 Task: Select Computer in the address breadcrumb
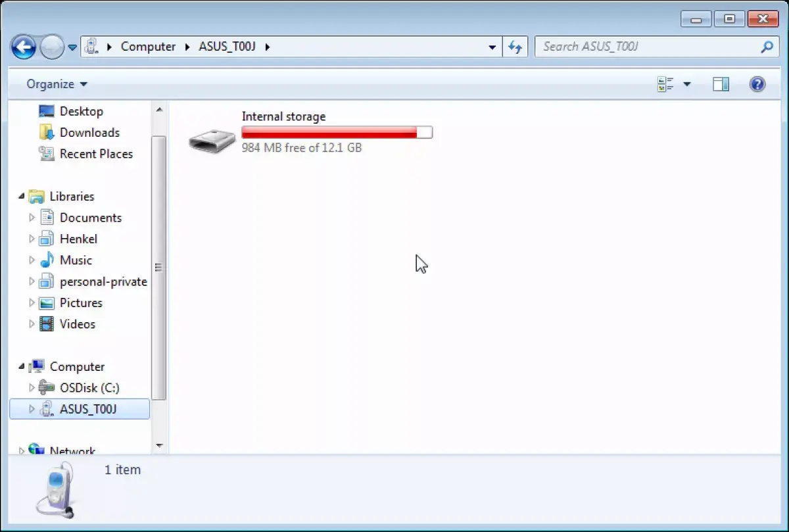point(148,47)
